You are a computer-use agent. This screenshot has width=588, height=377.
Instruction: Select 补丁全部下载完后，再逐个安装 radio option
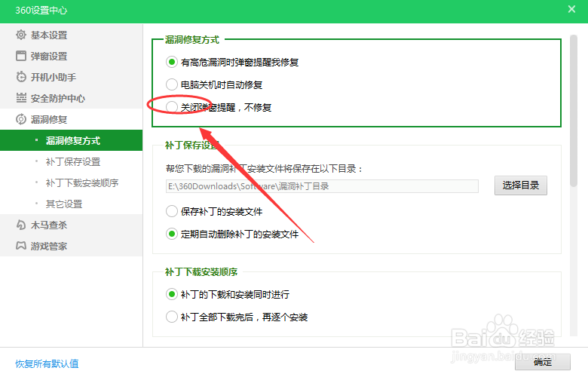(x=172, y=317)
